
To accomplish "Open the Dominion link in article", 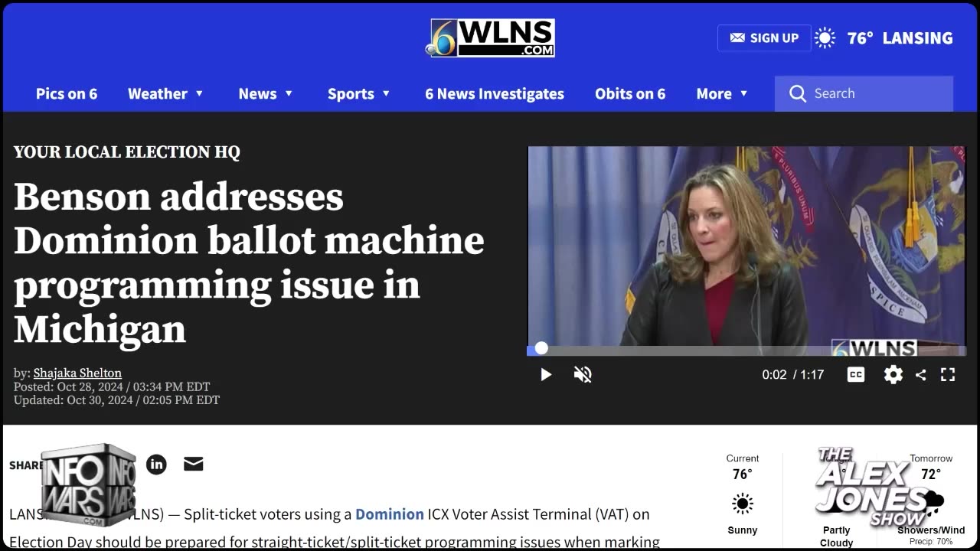I will 389,514.
